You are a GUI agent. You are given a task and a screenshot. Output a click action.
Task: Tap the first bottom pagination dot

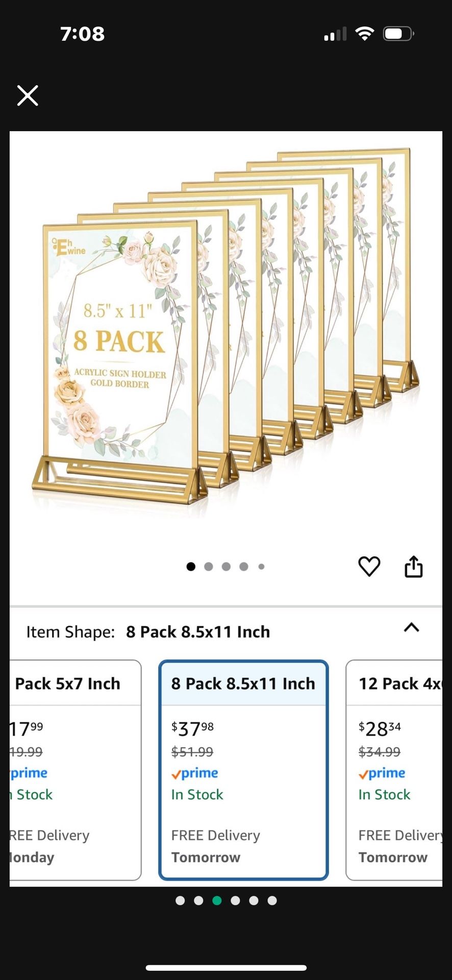pyautogui.click(x=180, y=900)
